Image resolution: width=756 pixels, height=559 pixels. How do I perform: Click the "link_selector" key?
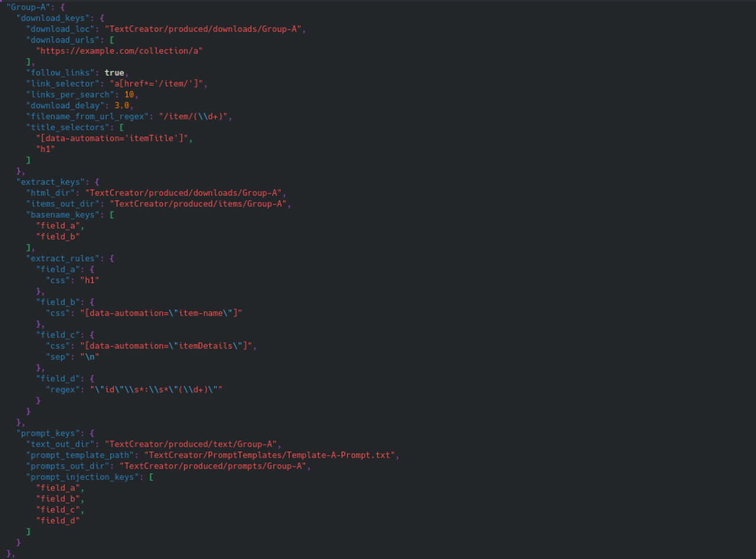[x=63, y=84]
